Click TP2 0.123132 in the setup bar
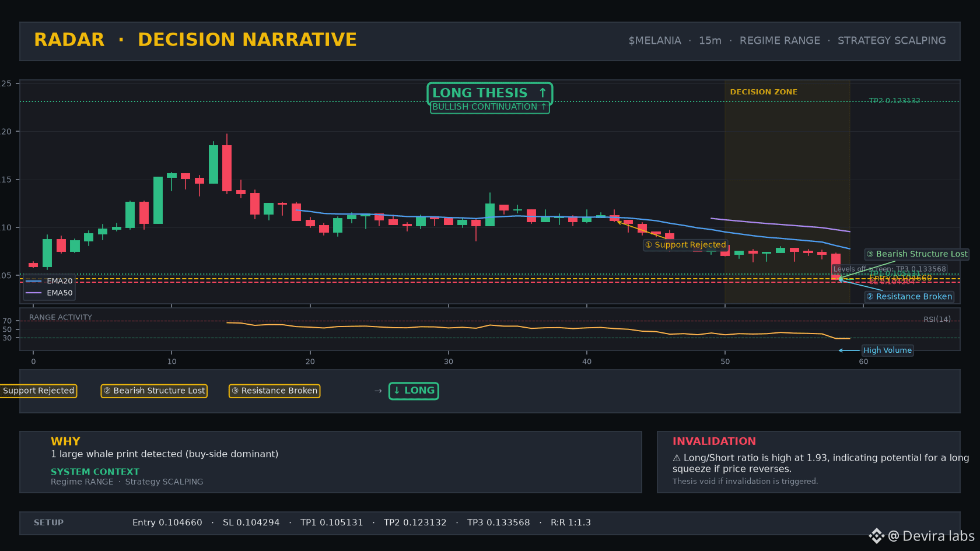 point(415,523)
